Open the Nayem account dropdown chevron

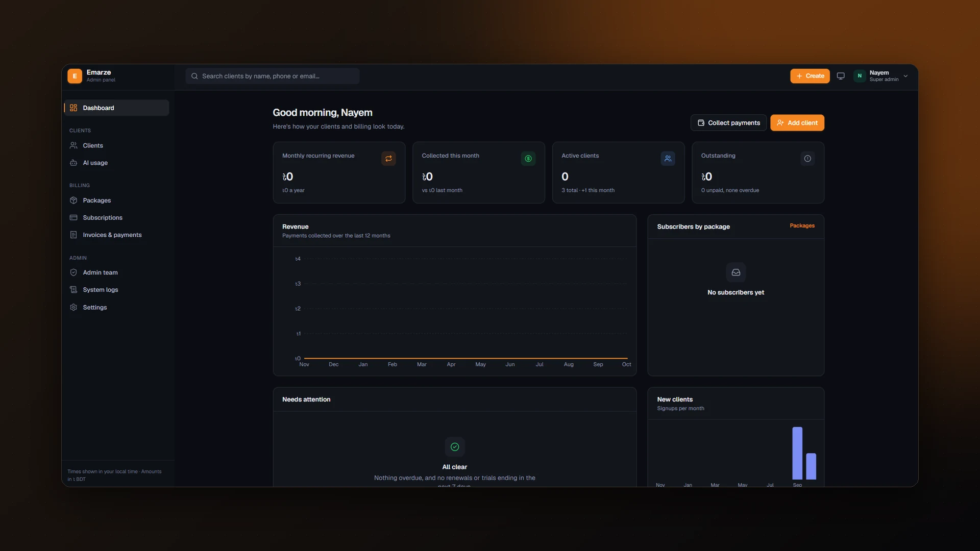pyautogui.click(x=905, y=76)
